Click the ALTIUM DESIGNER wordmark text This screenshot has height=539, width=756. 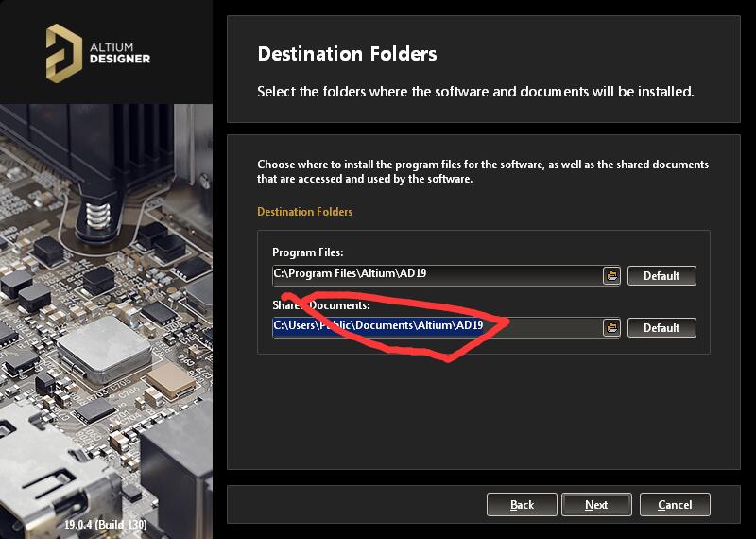(120, 53)
